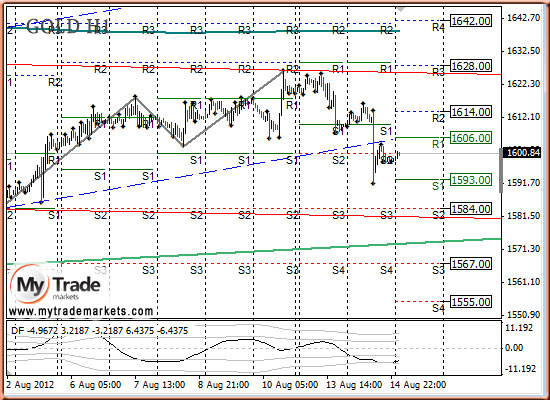Click the 11.192 indicator scale value
The image size is (550, 400).
(520, 328)
